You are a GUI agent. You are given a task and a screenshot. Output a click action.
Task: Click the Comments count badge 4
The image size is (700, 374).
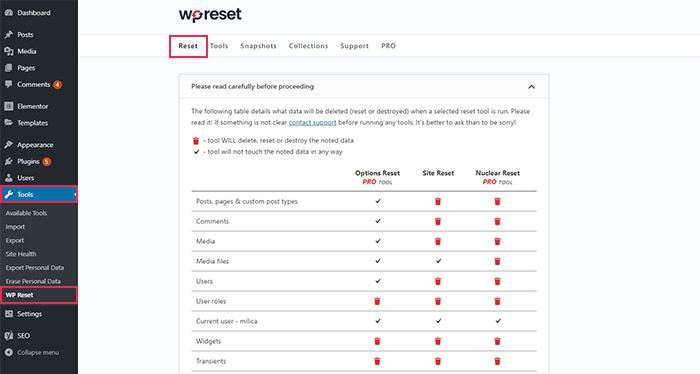point(58,84)
